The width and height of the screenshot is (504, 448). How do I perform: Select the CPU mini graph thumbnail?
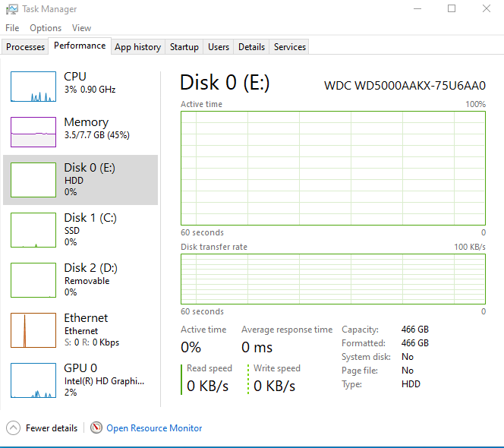click(x=33, y=87)
